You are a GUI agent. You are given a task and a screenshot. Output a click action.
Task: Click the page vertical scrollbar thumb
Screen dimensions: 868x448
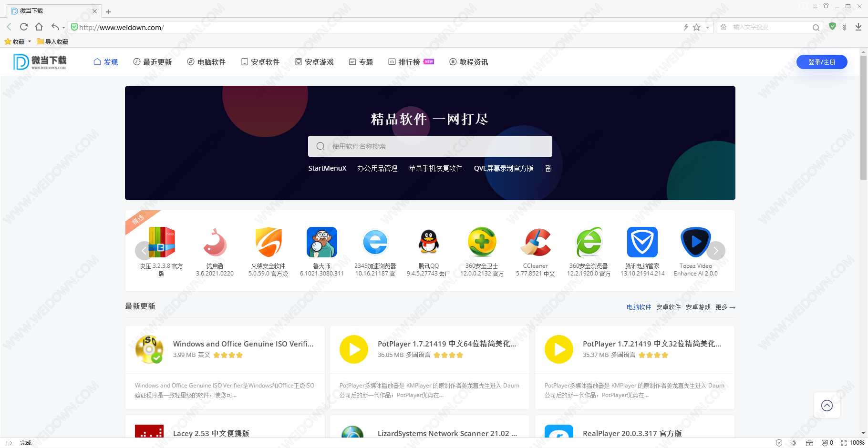click(863, 118)
